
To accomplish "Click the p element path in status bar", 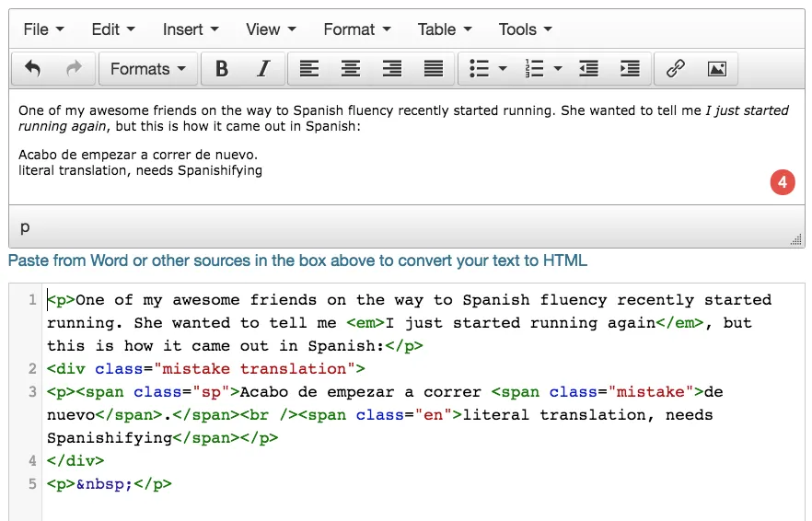I will tap(25, 227).
